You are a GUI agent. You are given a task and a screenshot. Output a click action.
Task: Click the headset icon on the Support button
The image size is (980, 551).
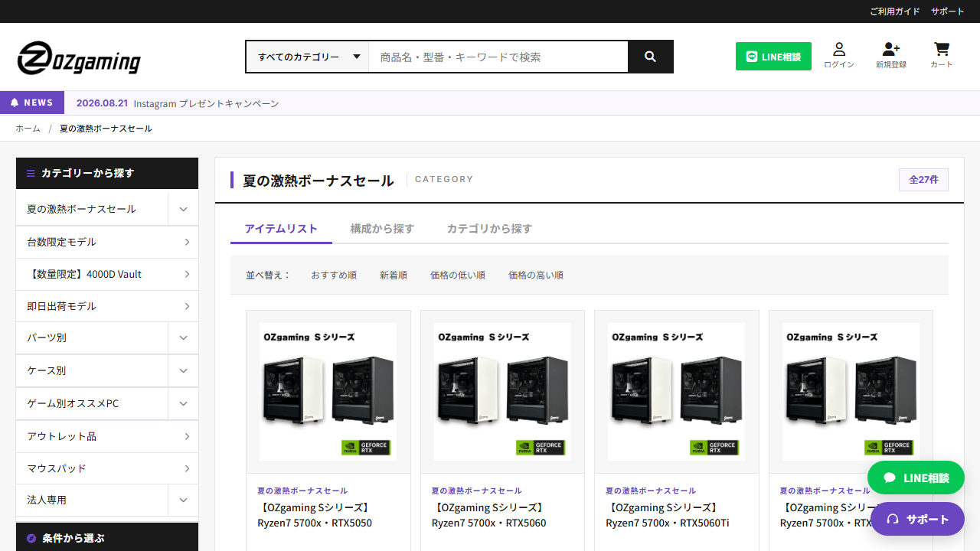(x=893, y=519)
